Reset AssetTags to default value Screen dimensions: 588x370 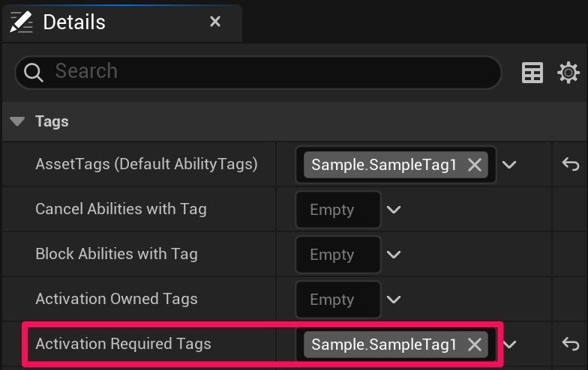point(571,165)
